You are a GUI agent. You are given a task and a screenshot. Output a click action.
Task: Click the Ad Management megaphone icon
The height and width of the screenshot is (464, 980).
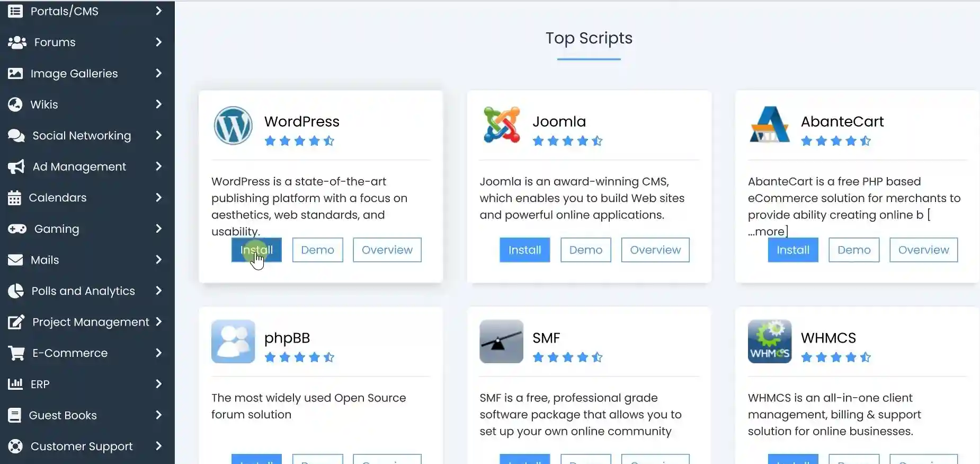[x=16, y=167]
